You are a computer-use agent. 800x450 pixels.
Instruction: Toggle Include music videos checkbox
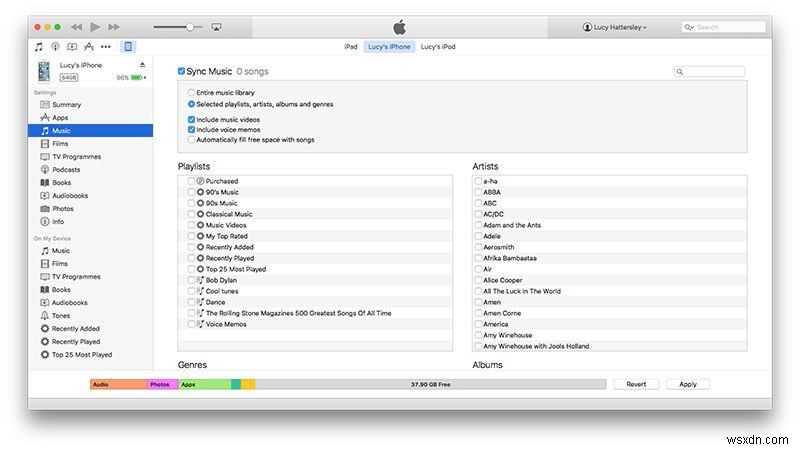[191, 119]
